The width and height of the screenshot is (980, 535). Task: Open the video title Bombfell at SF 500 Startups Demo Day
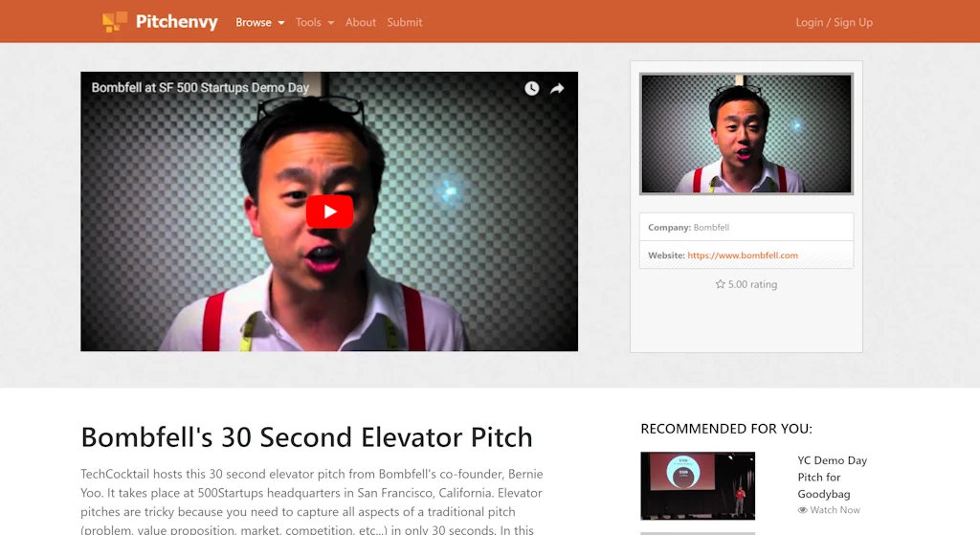pyautogui.click(x=200, y=87)
